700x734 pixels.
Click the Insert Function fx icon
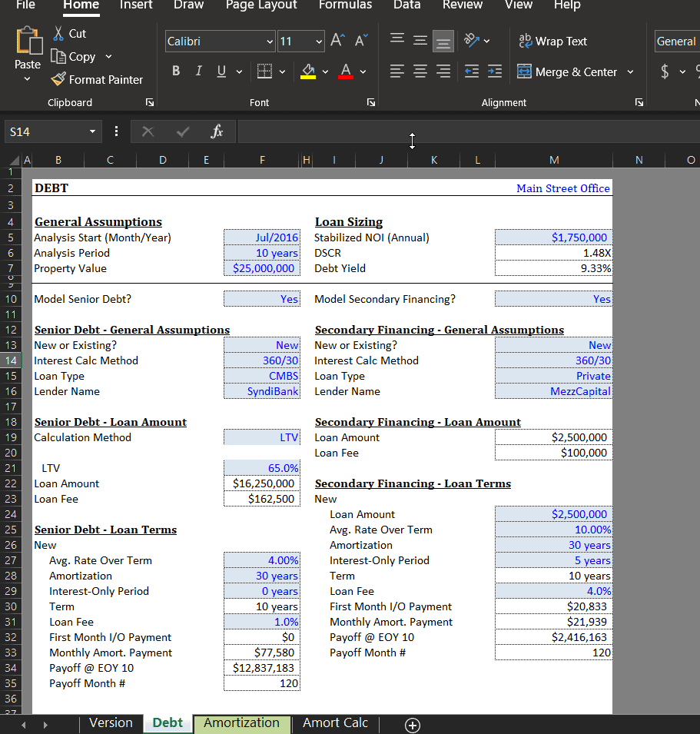pyautogui.click(x=217, y=132)
